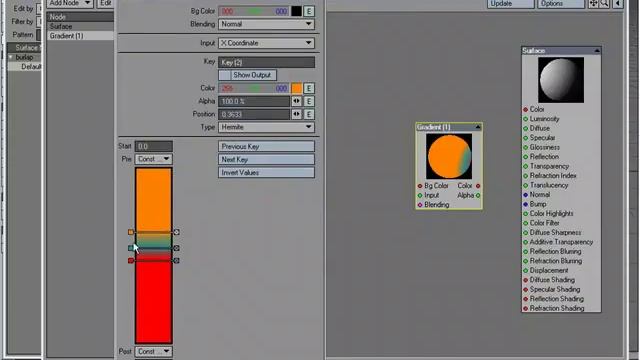Click the Surface node Diffuse input dot

(526, 129)
